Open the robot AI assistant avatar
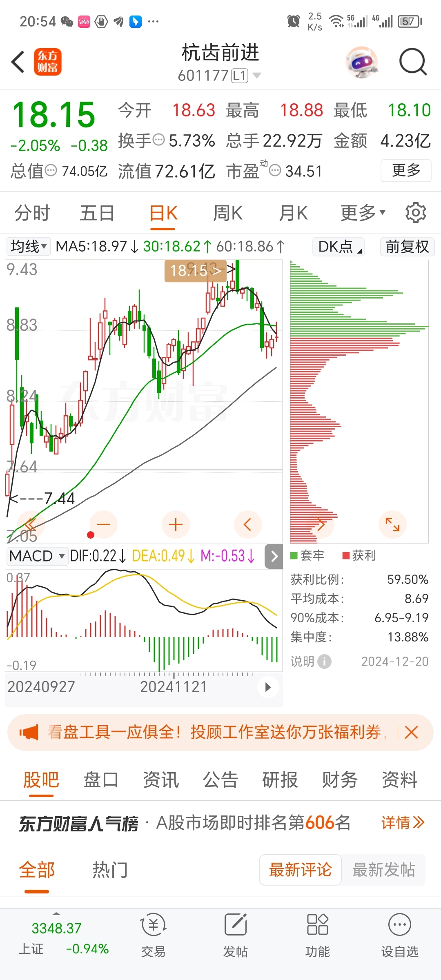The width and height of the screenshot is (441, 980). coord(362,62)
